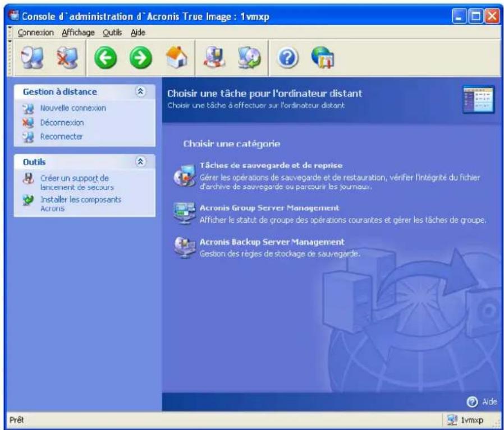The width and height of the screenshot is (504, 430).
Task: Click the 1vmxp label in status bar
Action: [x=472, y=420]
